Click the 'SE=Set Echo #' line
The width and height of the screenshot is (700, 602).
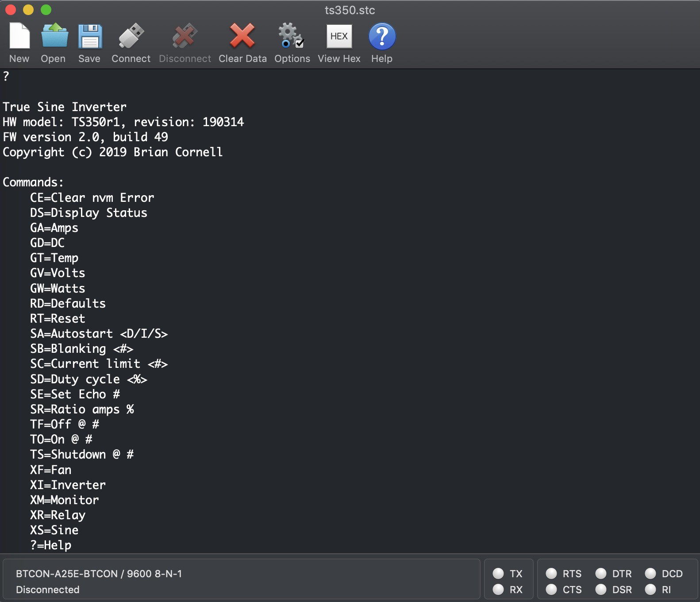pos(75,394)
